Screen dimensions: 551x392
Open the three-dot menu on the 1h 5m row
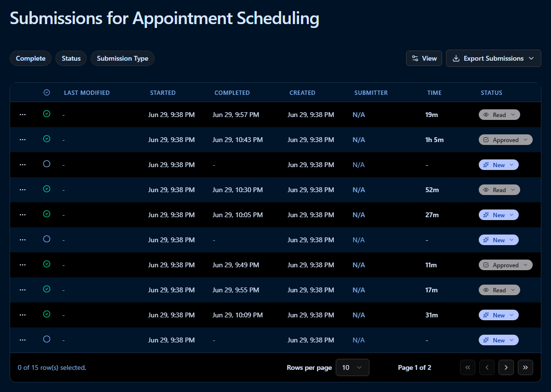[x=23, y=140]
